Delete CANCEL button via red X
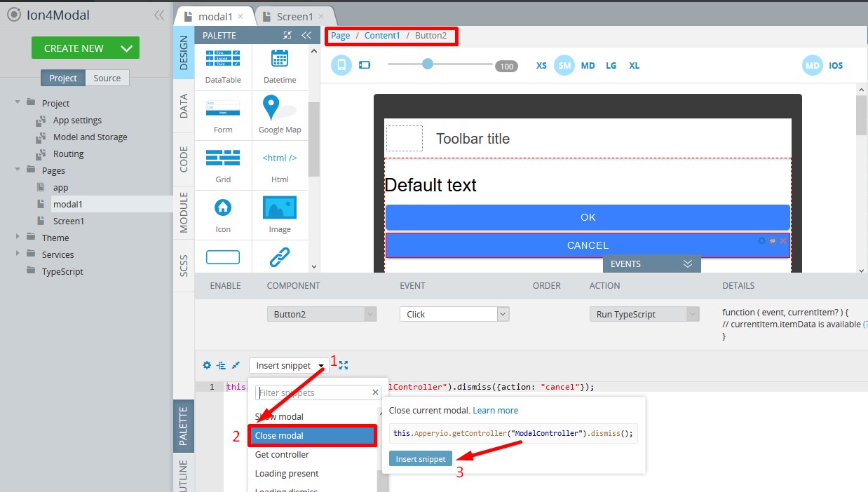 pos(783,240)
